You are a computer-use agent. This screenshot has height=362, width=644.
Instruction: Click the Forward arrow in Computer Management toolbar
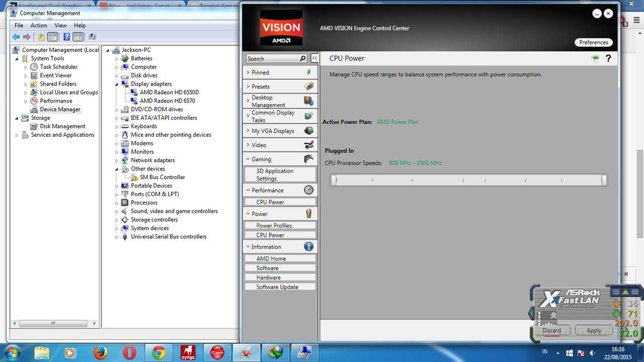tap(27, 37)
